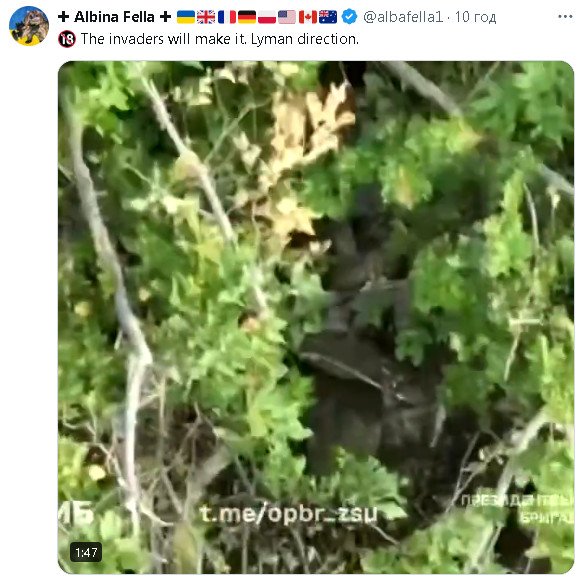Open Albina Fella's profile avatar
This screenshot has width=580, height=580.
point(29,26)
